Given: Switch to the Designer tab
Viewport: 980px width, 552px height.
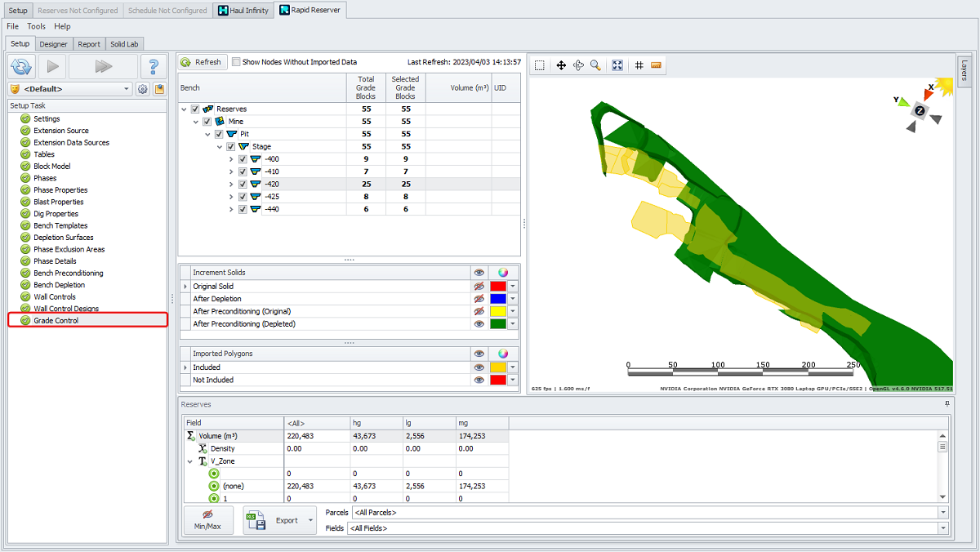Looking at the screenshot, I should (54, 44).
